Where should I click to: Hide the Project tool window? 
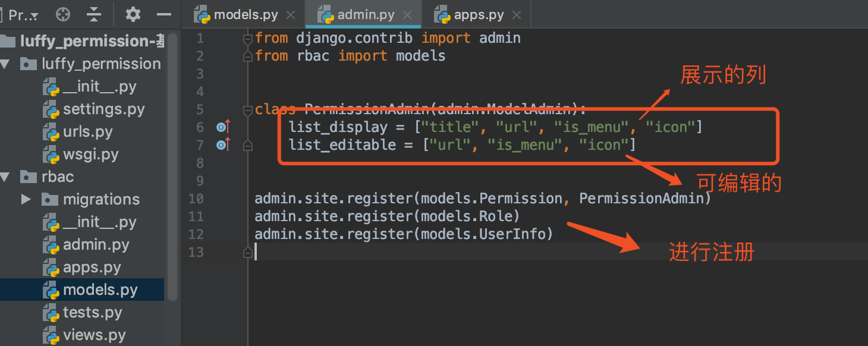164,15
